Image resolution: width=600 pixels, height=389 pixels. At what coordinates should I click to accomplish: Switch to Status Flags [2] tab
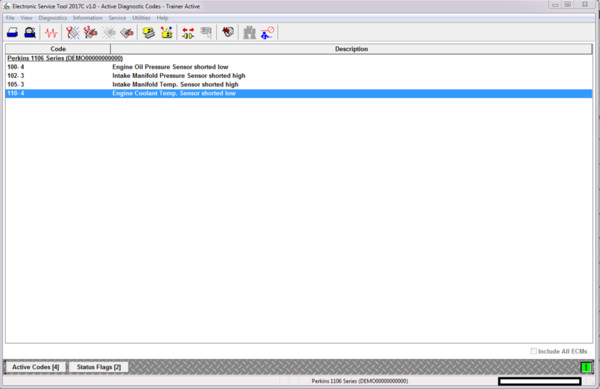tap(99, 367)
